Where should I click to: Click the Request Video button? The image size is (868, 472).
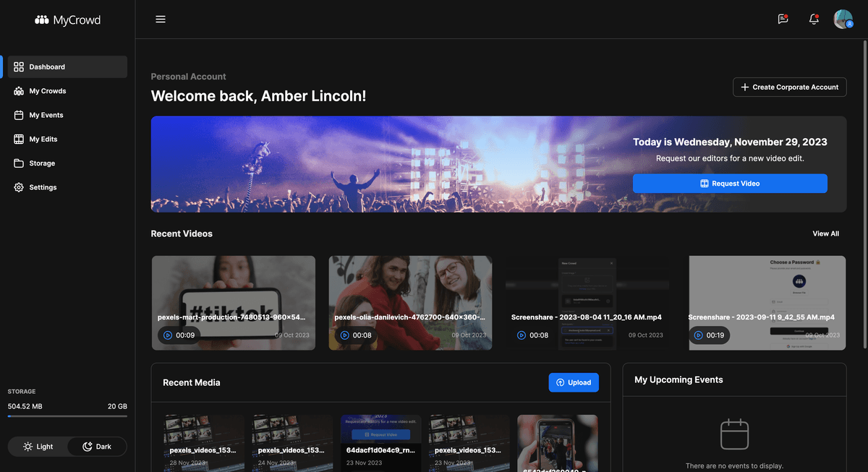pyautogui.click(x=730, y=184)
